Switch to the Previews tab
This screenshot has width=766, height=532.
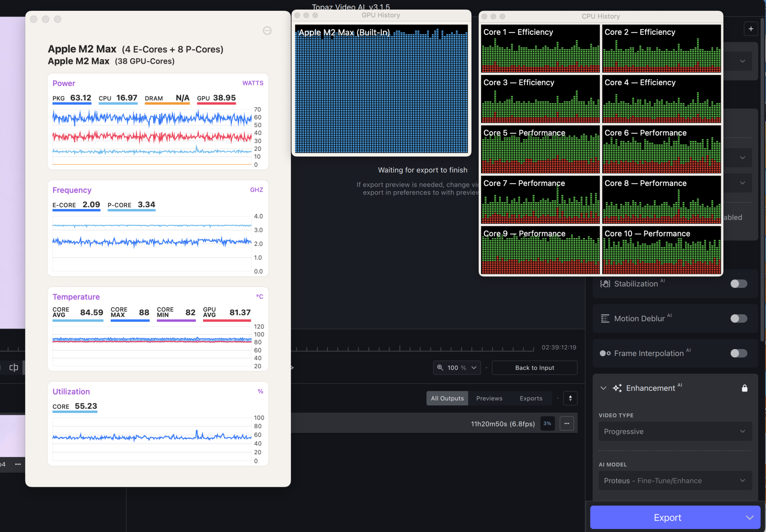click(489, 398)
